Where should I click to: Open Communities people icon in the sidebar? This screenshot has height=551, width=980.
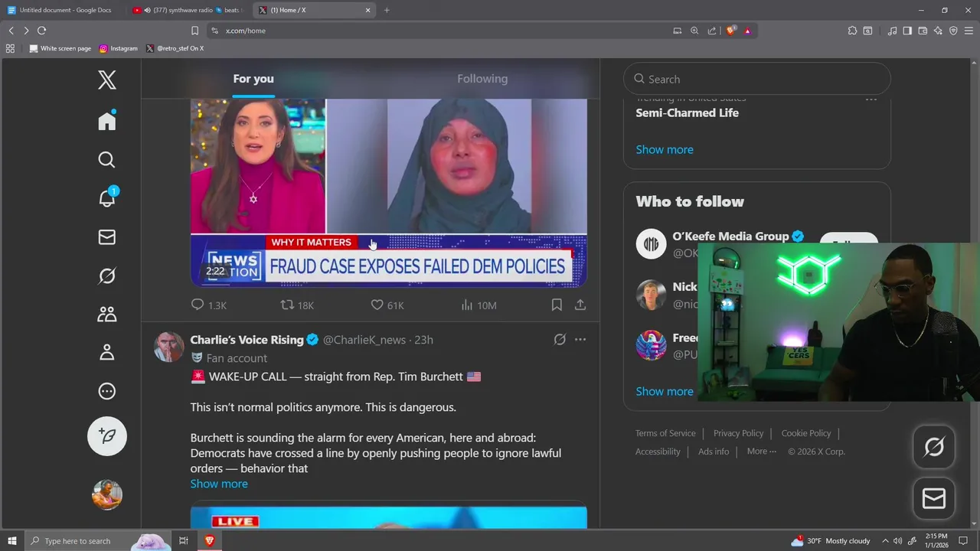pos(107,314)
